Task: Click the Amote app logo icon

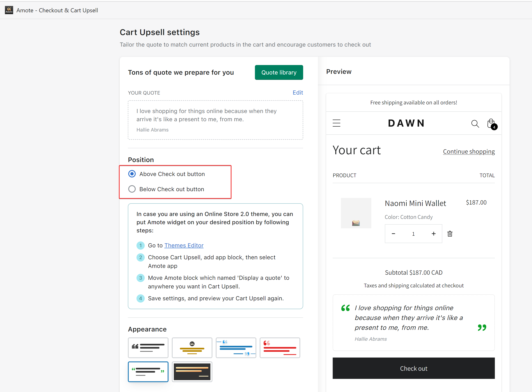Action: [9, 10]
